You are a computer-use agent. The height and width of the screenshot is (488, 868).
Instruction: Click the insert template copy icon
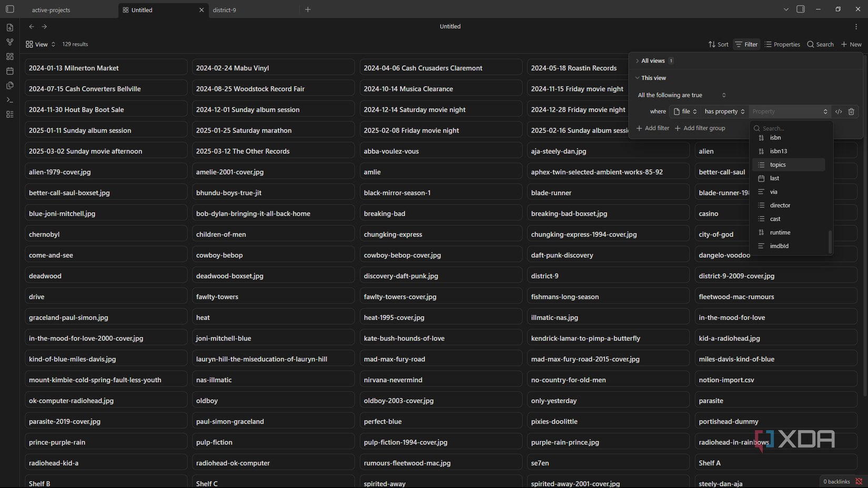10,85
